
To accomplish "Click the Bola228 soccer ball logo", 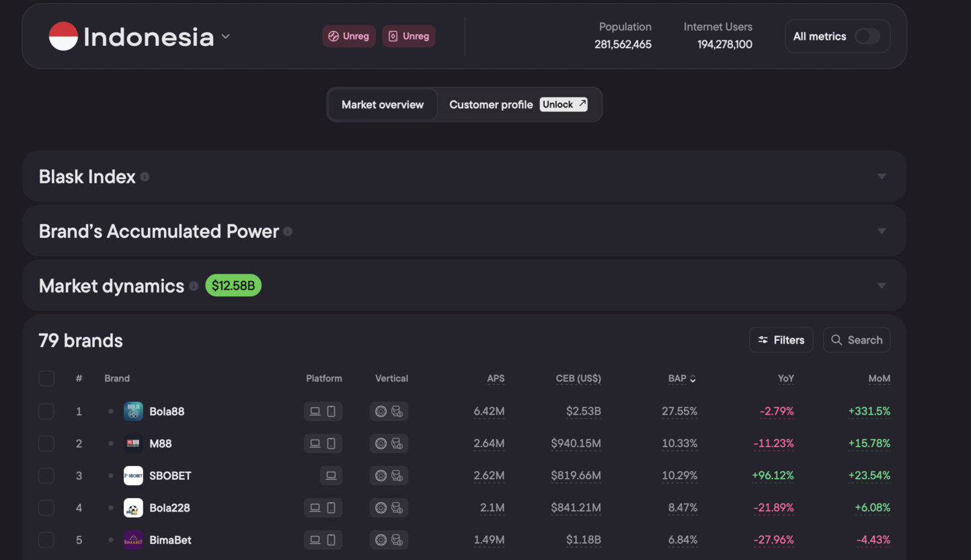I will 133,508.
